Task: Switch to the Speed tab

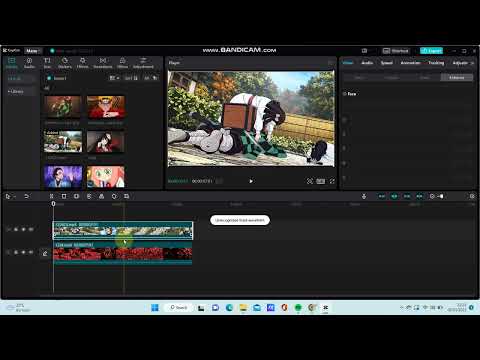Action: 387,63
